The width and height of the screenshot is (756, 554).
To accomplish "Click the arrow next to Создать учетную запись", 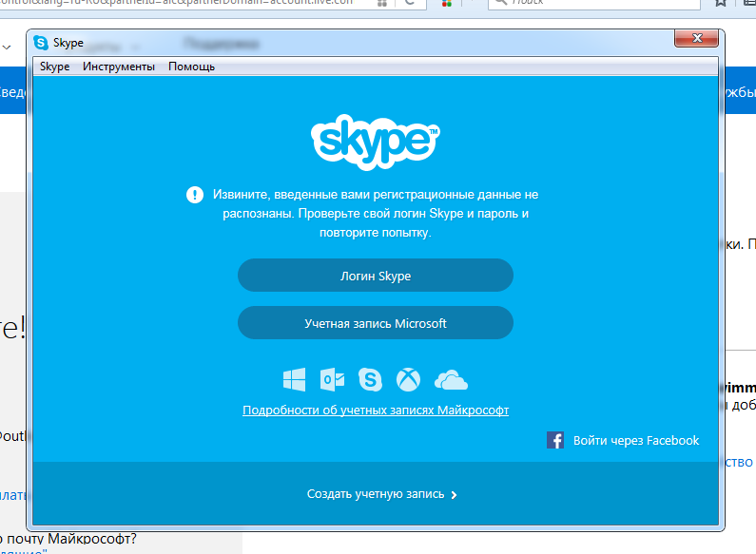I will click(x=454, y=495).
